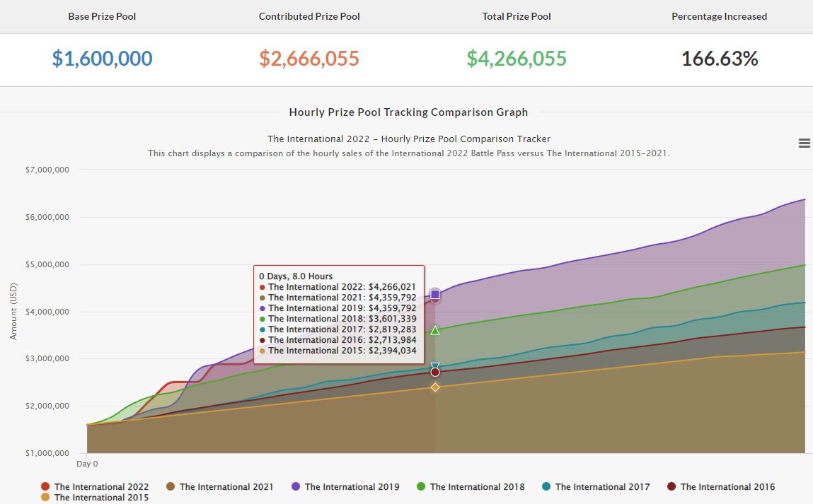The height and width of the screenshot is (504, 813).
Task: Click the green triangle 2018 data marker
Action: click(x=435, y=331)
